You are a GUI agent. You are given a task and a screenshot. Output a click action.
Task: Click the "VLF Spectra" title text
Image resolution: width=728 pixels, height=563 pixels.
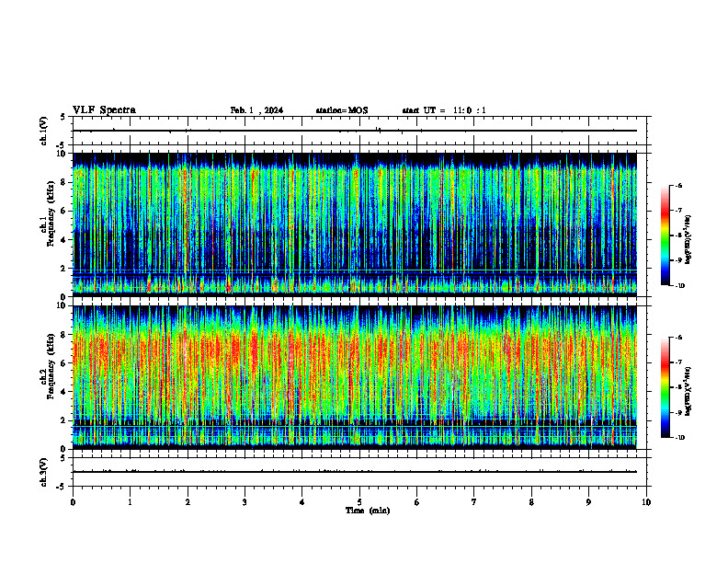coord(104,110)
